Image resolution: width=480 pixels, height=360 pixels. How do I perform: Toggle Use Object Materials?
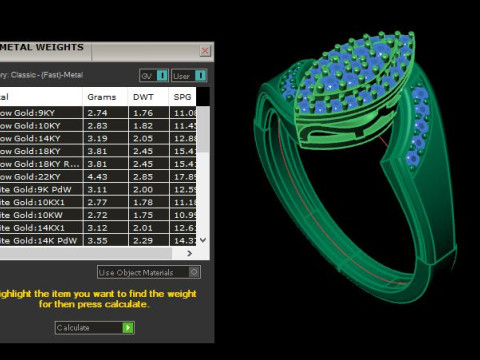pyautogui.click(x=149, y=272)
